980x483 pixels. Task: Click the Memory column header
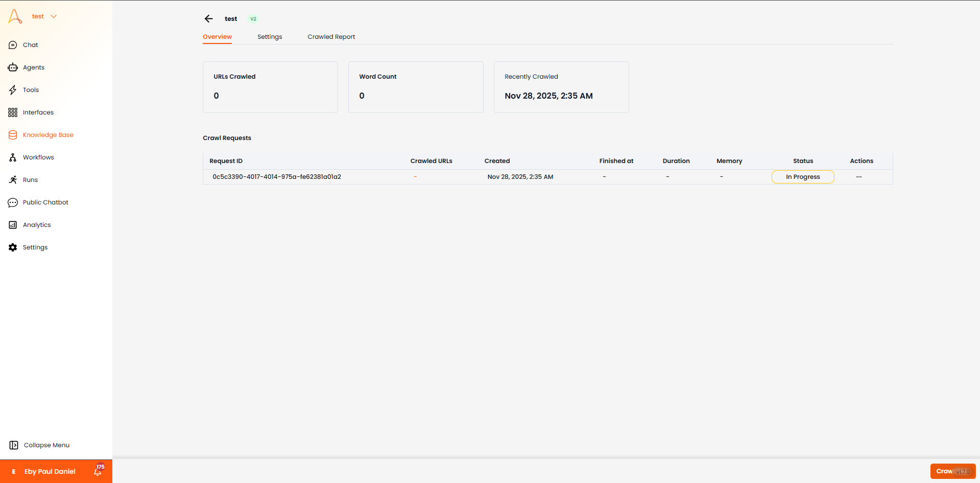pos(729,161)
